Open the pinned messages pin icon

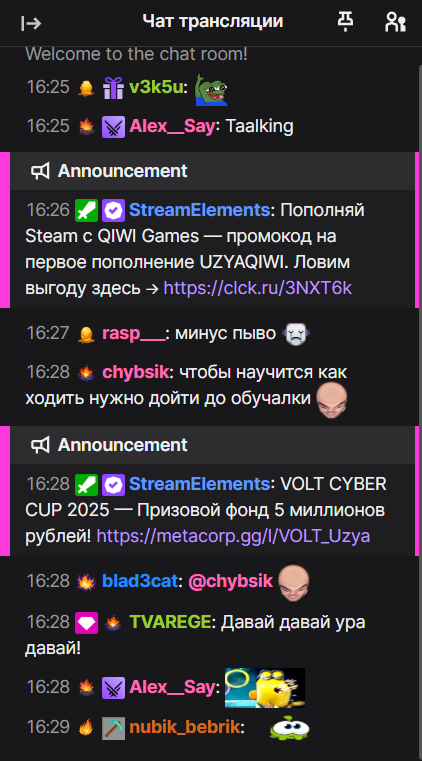[x=345, y=22]
